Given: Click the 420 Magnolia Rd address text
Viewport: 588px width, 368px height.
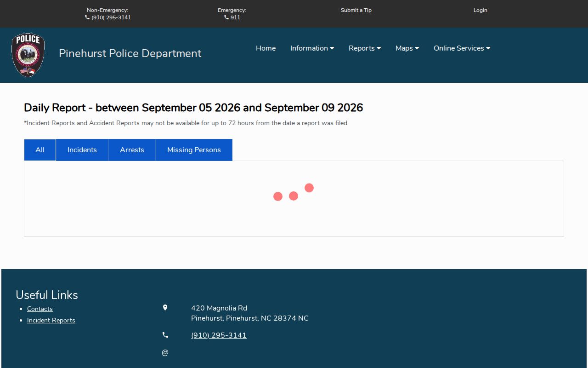Looking at the screenshot, I should pyautogui.click(x=219, y=308).
